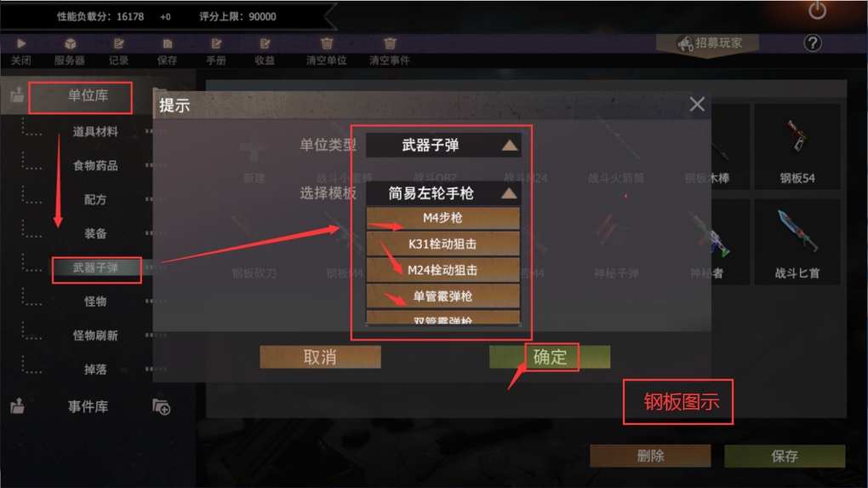The height and width of the screenshot is (488, 868).
Task: Select 武器子弹 in the unit library tree
Action: click(96, 268)
